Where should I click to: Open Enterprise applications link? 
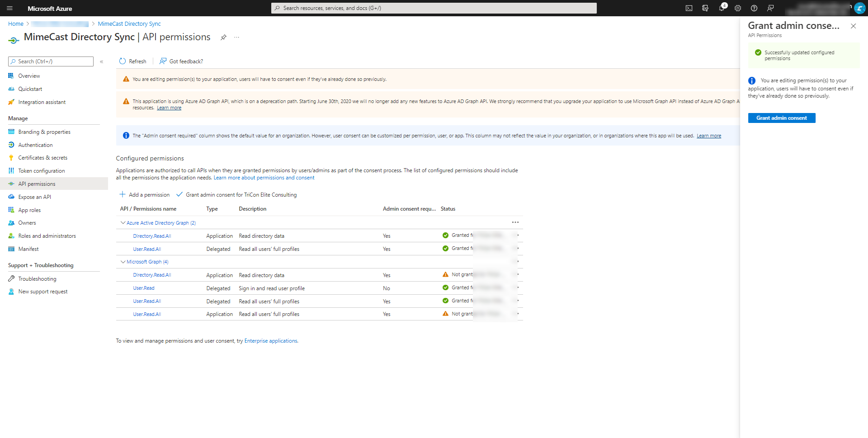[271, 341]
